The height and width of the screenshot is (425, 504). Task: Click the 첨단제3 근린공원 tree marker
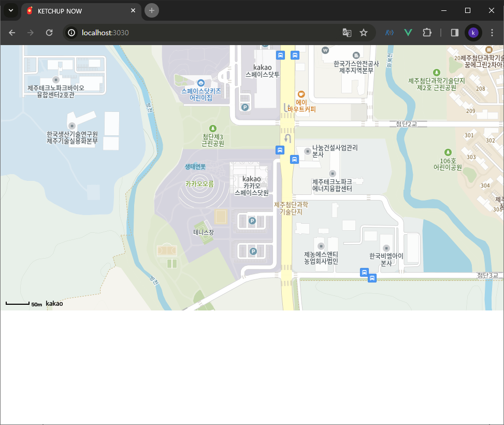213,129
